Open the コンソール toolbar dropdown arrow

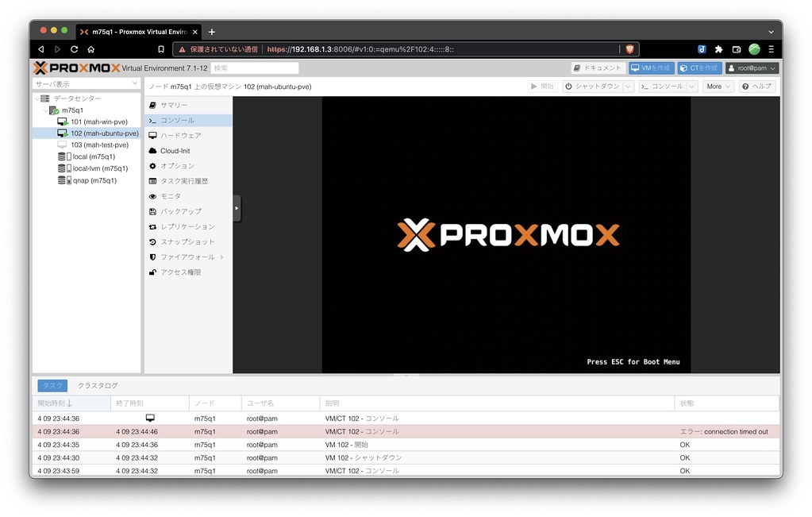(x=692, y=87)
